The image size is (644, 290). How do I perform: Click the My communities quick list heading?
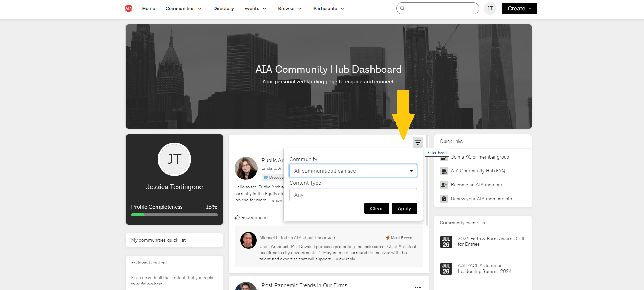[158, 240]
